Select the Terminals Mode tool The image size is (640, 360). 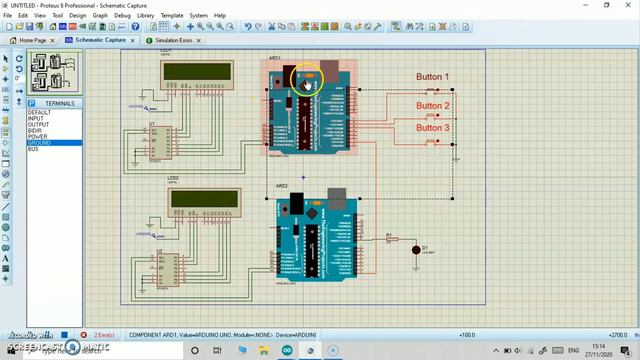tap(6, 131)
